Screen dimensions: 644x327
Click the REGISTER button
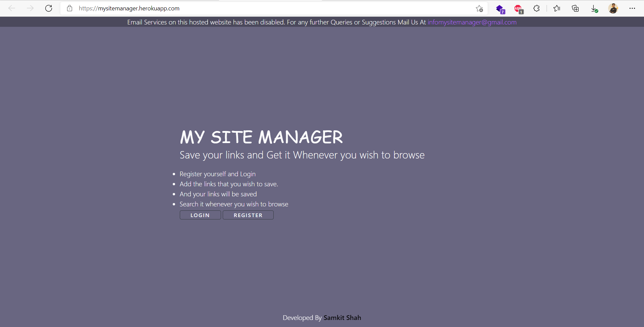click(x=248, y=215)
